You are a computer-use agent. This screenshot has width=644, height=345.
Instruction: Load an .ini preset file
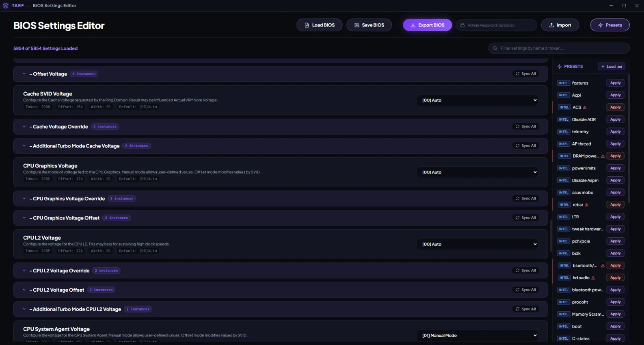coord(611,67)
